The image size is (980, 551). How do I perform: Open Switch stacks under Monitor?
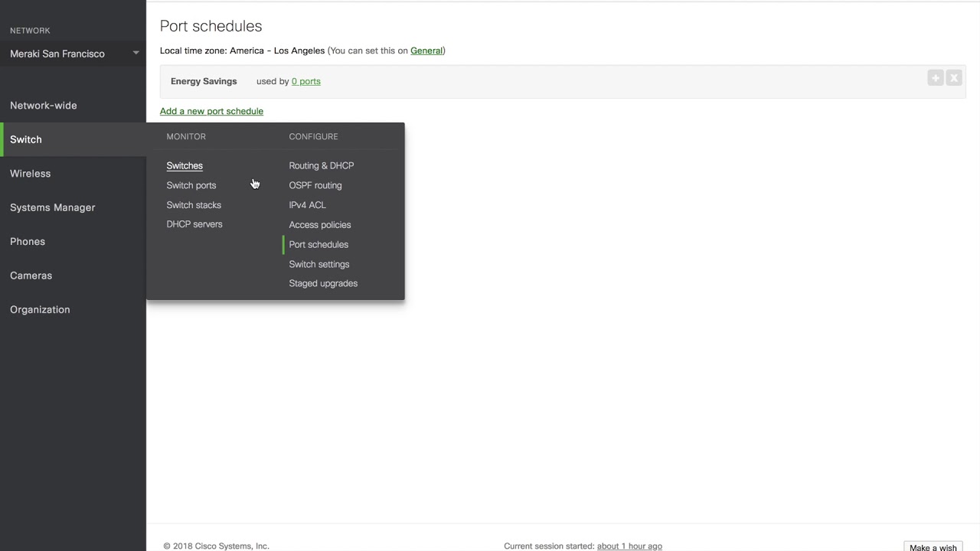[194, 205]
